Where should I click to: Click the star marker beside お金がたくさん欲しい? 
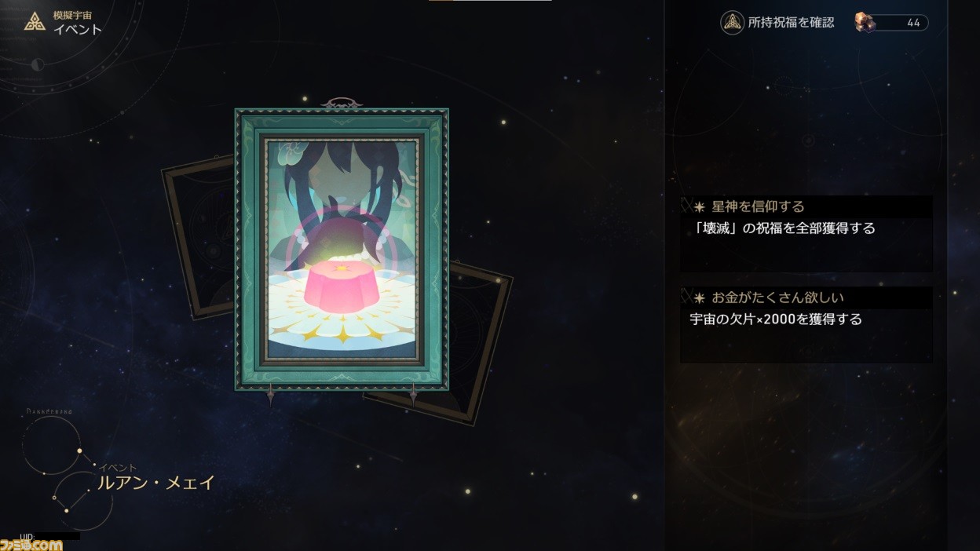(x=699, y=298)
